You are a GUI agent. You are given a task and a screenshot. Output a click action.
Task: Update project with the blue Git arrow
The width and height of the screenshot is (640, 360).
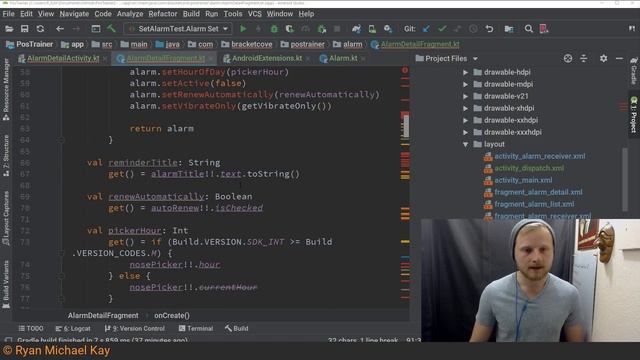point(426,29)
